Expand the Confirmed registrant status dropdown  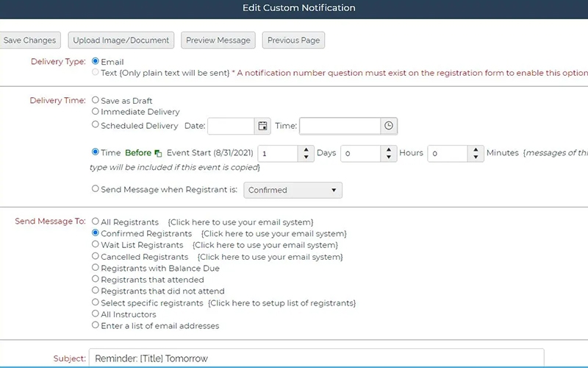pyautogui.click(x=293, y=190)
